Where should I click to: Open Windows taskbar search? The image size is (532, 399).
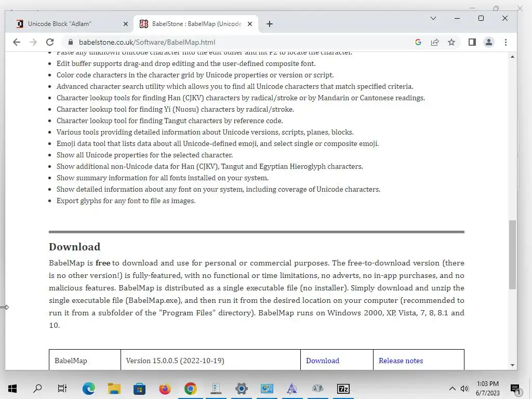37,389
